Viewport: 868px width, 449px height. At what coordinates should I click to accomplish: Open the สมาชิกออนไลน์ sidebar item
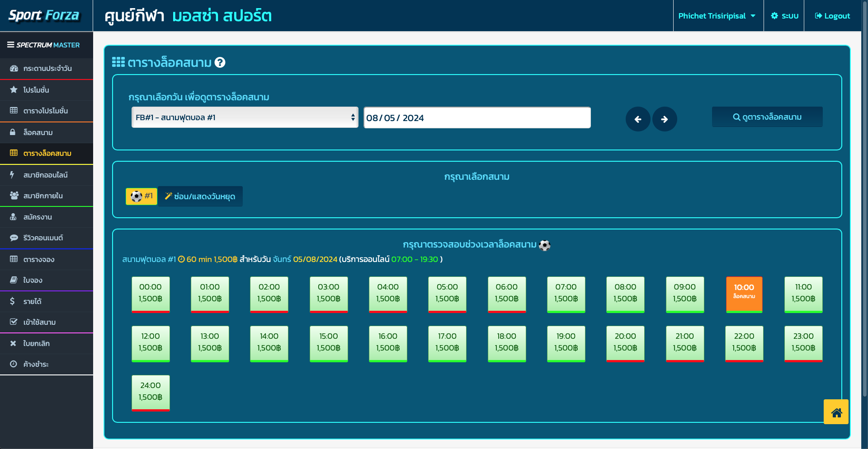point(47,175)
